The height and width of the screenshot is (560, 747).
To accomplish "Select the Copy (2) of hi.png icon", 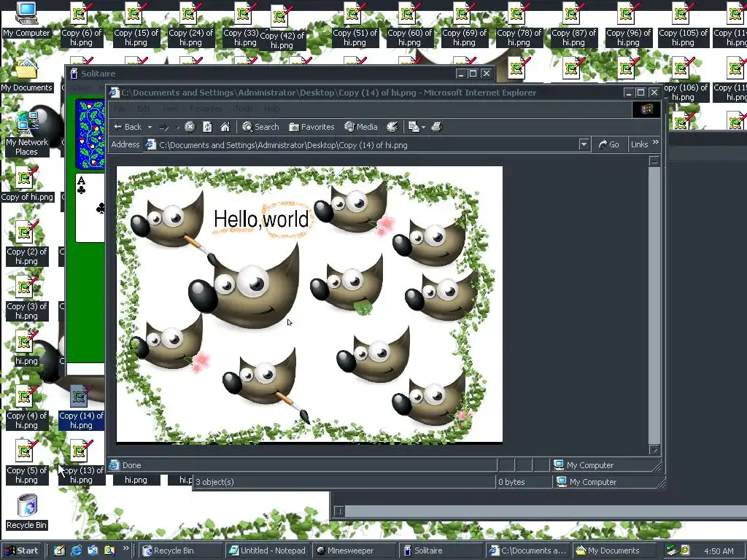I will tap(27, 244).
